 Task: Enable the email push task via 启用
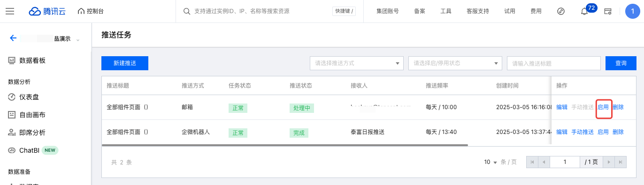603,107
